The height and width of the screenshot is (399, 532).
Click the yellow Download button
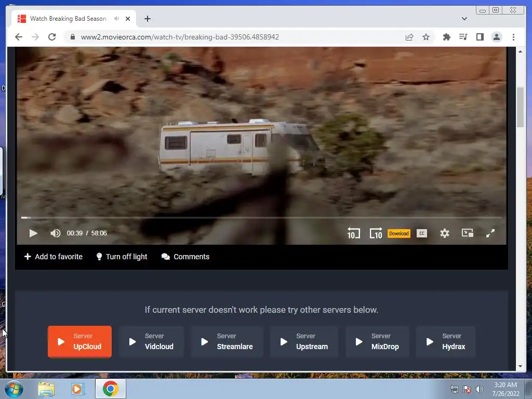pyautogui.click(x=398, y=233)
